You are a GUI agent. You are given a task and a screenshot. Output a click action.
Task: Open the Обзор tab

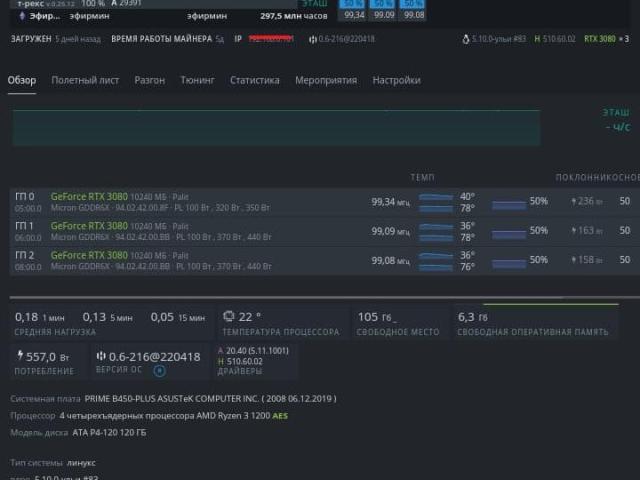pos(22,80)
